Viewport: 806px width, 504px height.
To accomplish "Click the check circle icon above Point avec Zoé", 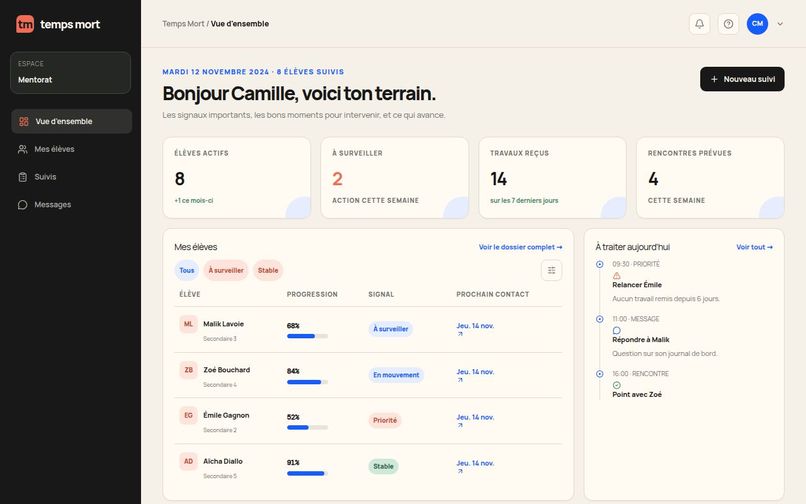I will click(617, 385).
